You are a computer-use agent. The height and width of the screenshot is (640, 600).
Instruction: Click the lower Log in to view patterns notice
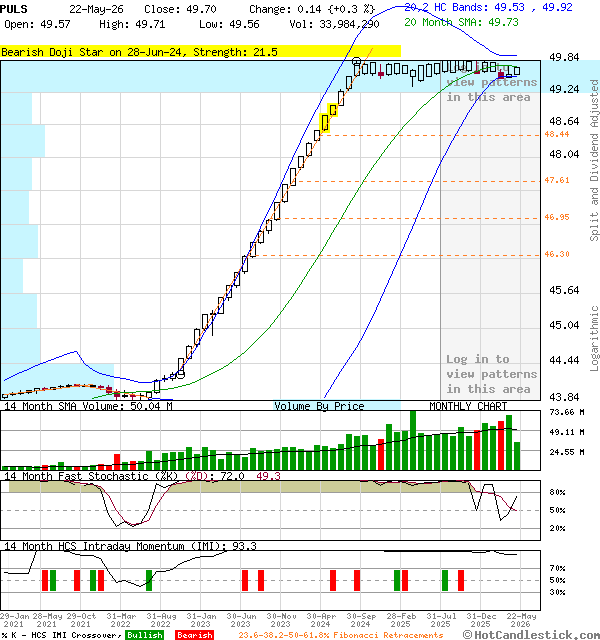[x=491, y=374]
